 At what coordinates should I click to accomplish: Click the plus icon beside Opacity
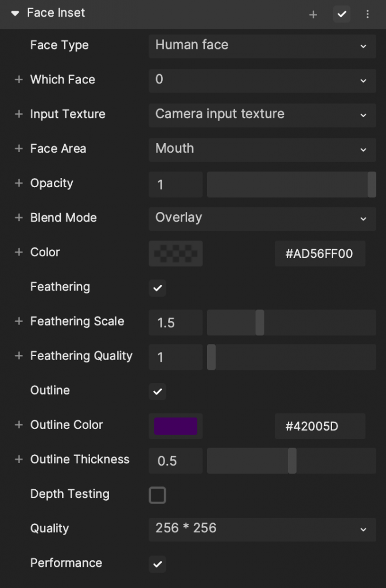[19, 183]
